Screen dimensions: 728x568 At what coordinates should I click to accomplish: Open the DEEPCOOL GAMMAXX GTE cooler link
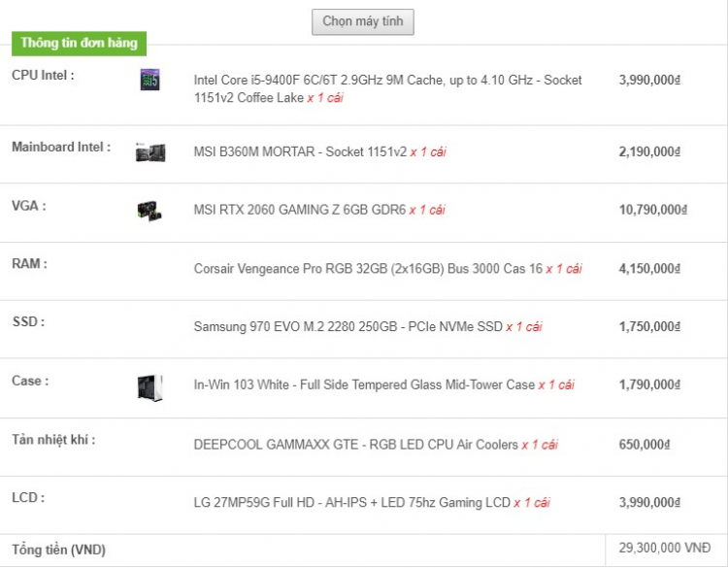tap(355, 445)
